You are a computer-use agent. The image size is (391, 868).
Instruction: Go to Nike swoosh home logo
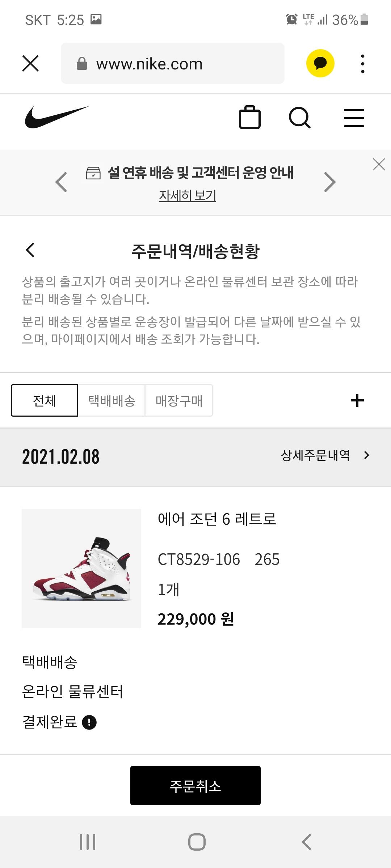click(56, 117)
